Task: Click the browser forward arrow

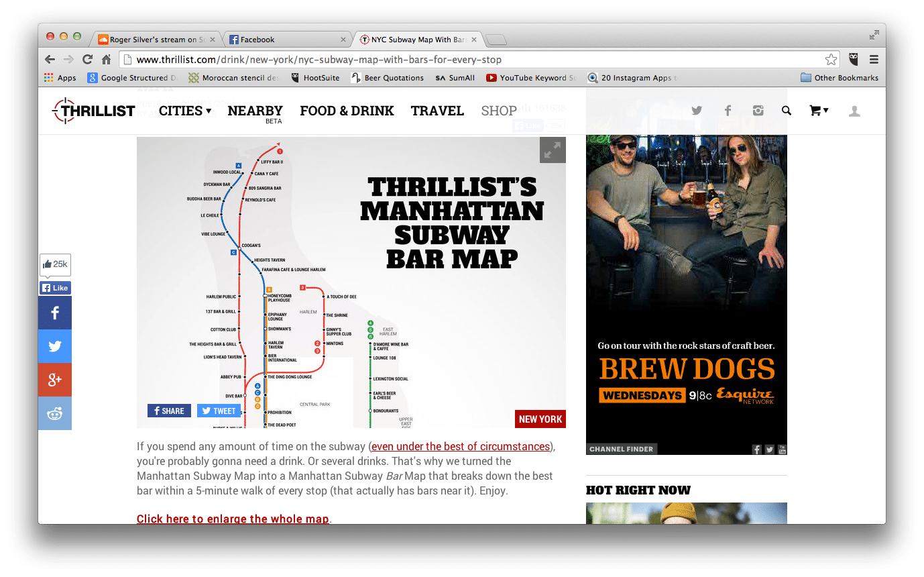Action: pos(68,59)
